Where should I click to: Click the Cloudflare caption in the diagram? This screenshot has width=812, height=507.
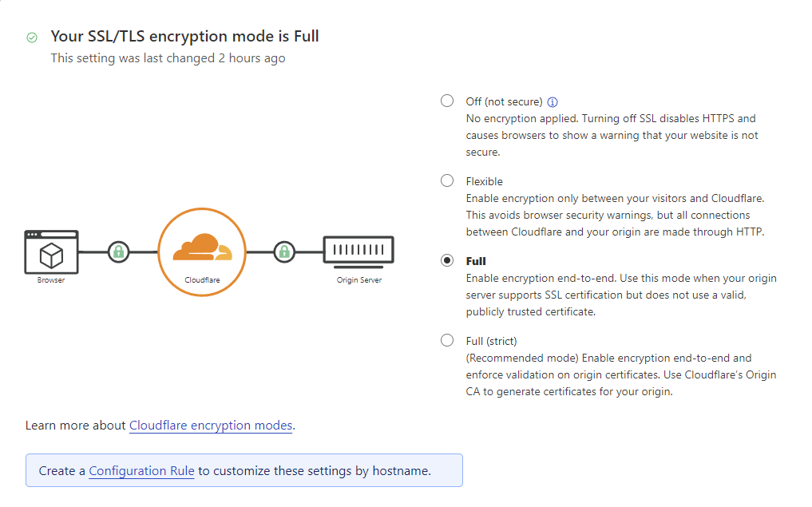[x=203, y=280]
